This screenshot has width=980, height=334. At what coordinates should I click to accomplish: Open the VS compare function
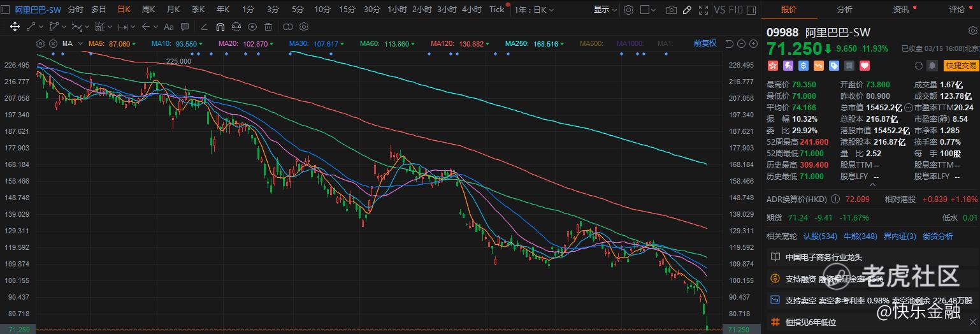[x=719, y=10]
